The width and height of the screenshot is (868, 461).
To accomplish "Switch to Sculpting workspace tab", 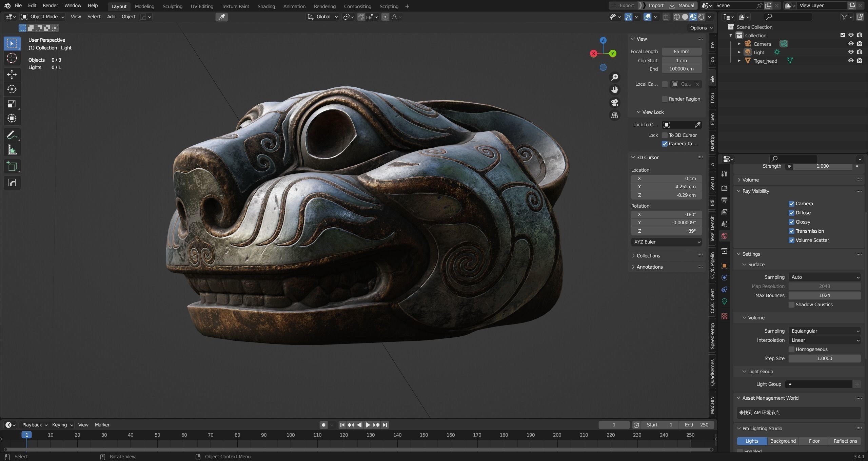I will pos(172,6).
